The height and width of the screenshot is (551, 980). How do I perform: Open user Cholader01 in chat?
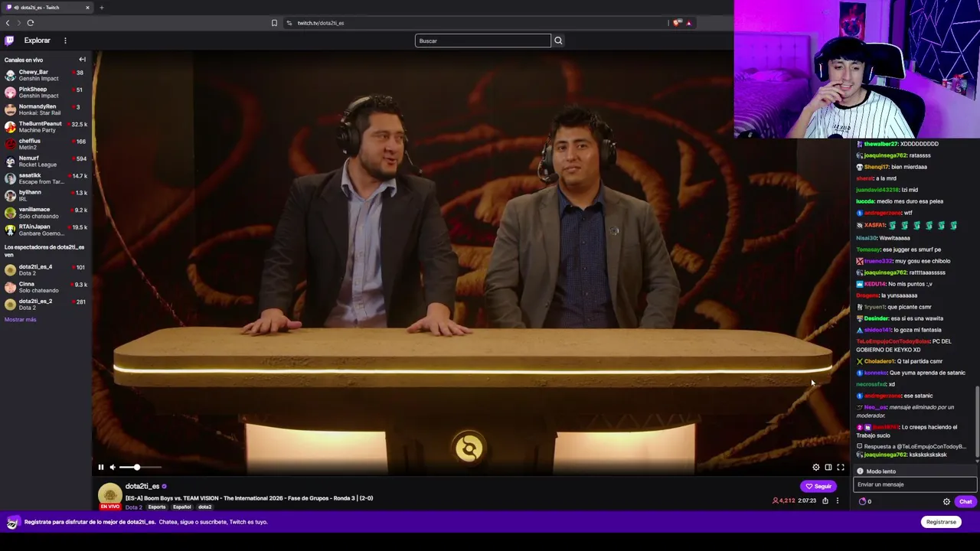(x=880, y=361)
